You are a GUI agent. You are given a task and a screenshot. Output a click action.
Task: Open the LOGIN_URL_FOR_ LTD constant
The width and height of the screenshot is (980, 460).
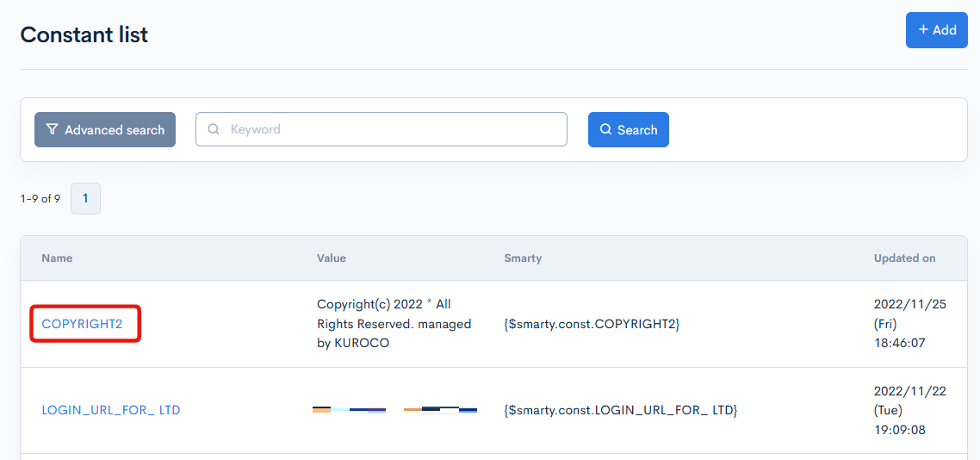click(111, 410)
